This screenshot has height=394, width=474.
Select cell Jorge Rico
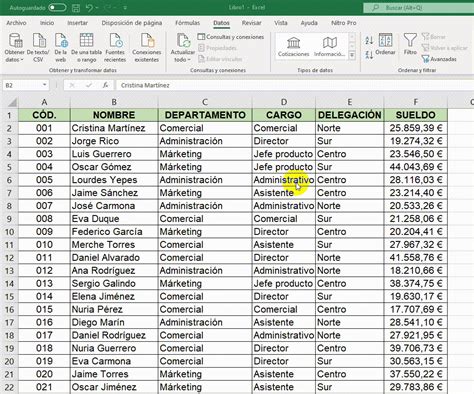[x=114, y=141]
